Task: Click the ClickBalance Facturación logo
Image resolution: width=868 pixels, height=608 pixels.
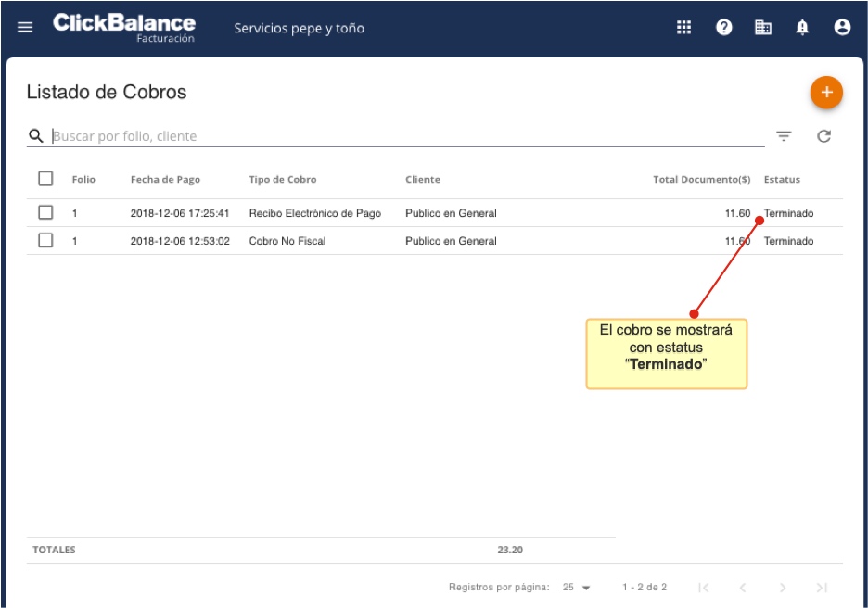Action: (124, 28)
